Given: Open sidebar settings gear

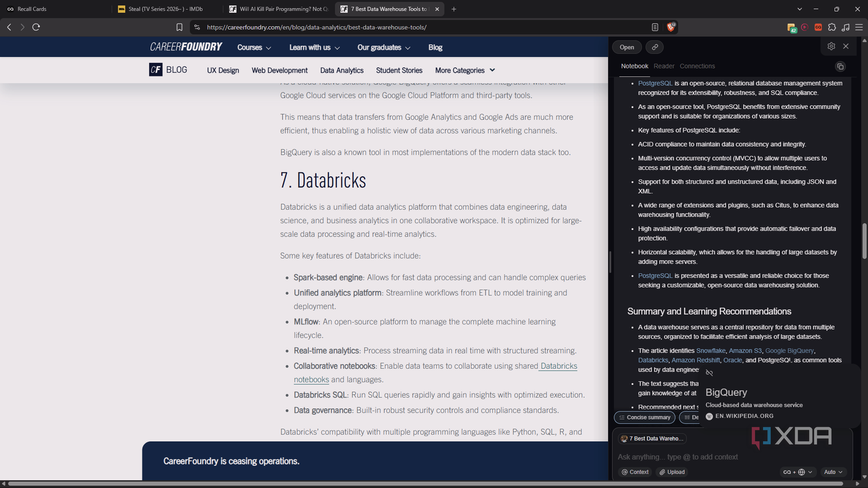Looking at the screenshot, I should pos(832,46).
